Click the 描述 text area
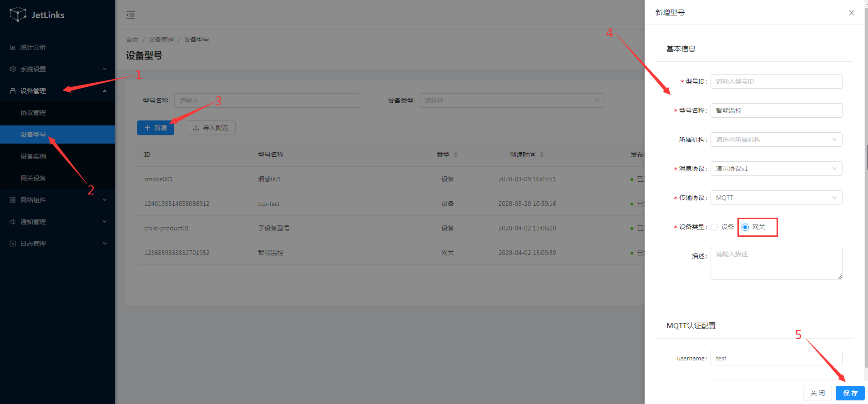Screen dimensions: 868x404 point(776,263)
